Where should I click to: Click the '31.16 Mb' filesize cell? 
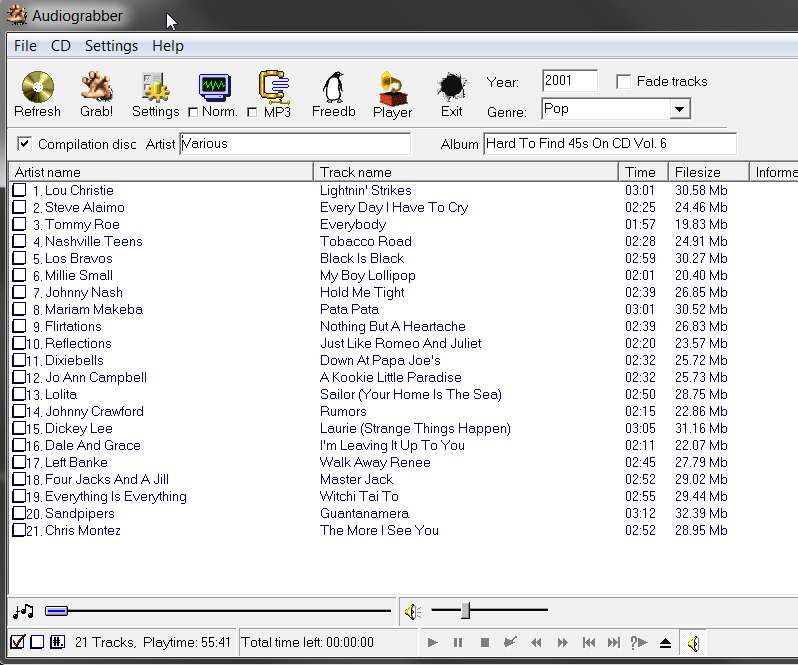coord(701,428)
